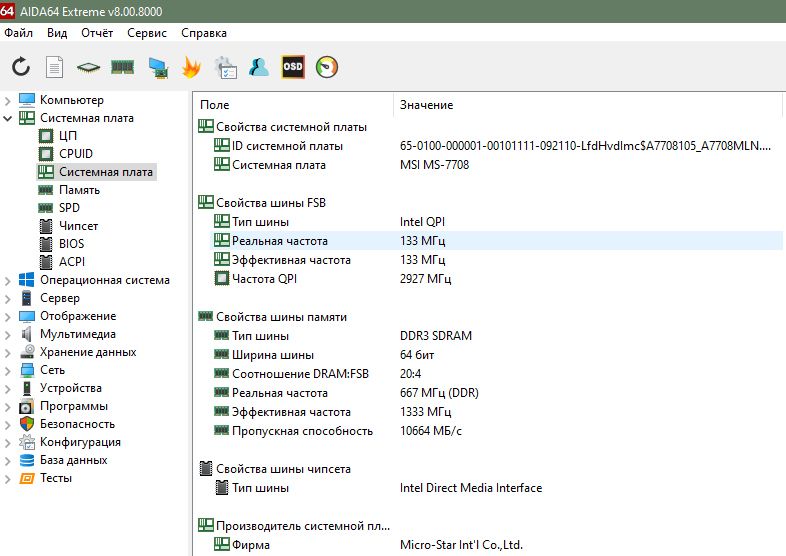Expand the Отображение tree node
The height and width of the screenshot is (556, 786).
pos(8,317)
